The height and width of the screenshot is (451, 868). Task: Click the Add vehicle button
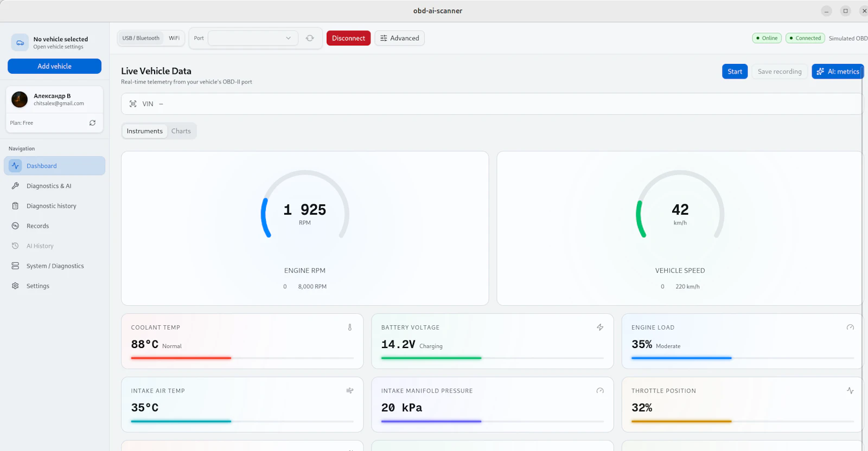(54, 66)
